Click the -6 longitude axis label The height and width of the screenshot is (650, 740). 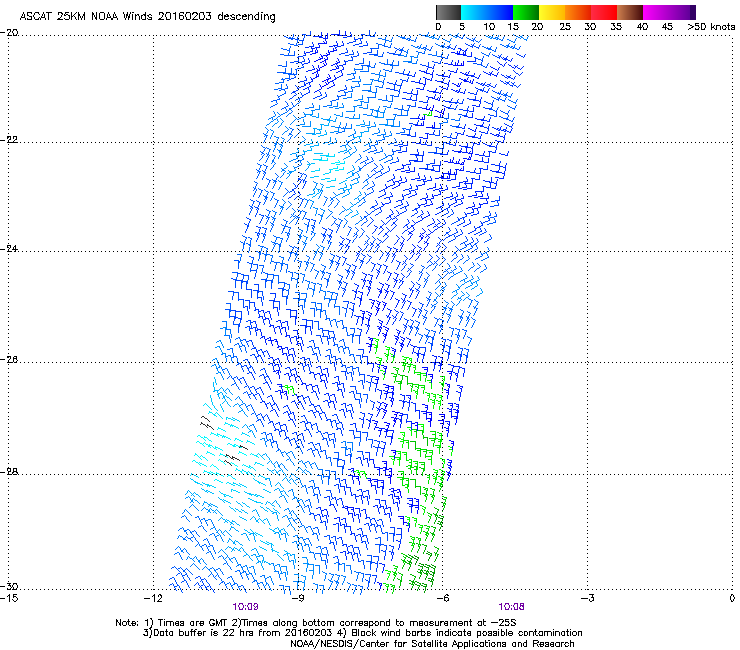pyautogui.click(x=442, y=598)
